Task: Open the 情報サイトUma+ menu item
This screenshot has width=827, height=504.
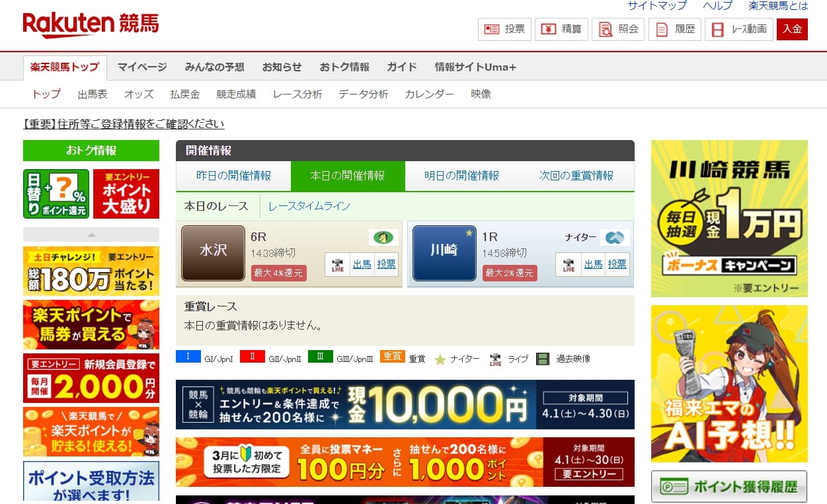Action: pyautogui.click(x=475, y=67)
